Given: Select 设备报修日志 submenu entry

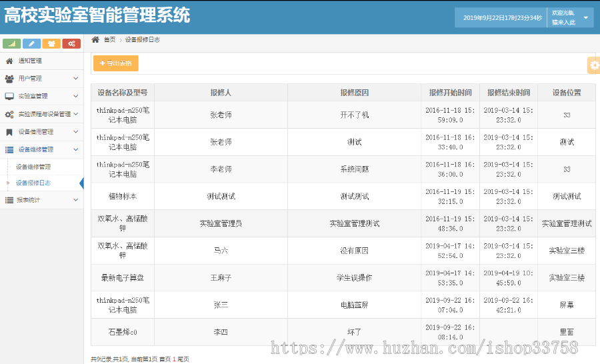Looking at the screenshot, I should pyautogui.click(x=33, y=183).
